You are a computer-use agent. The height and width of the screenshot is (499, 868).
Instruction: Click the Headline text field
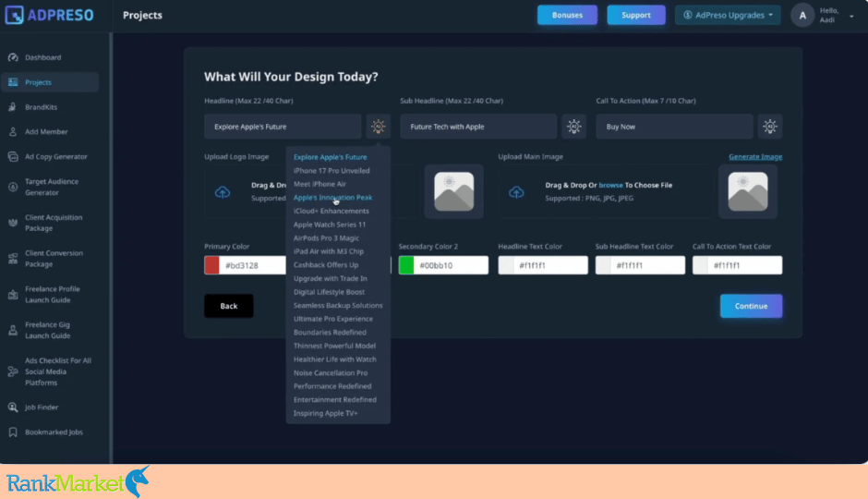[283, 127]
